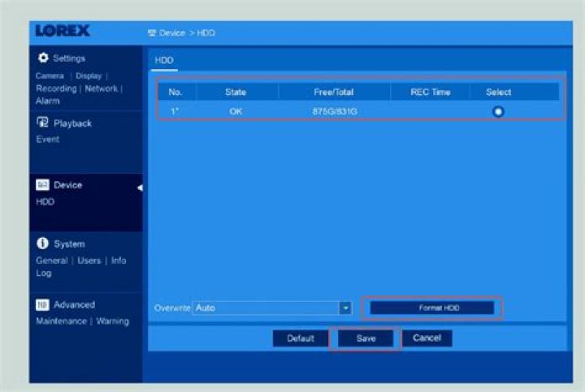Collapse the sidebar arrow next to Device
This screenshot has width=585, height=392.
[139, 187]
